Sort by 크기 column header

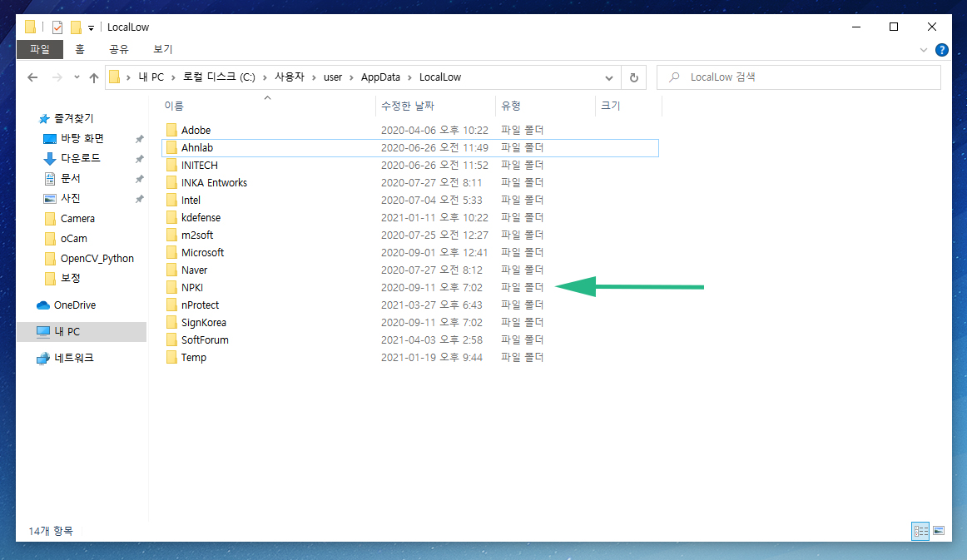(628, 106)
